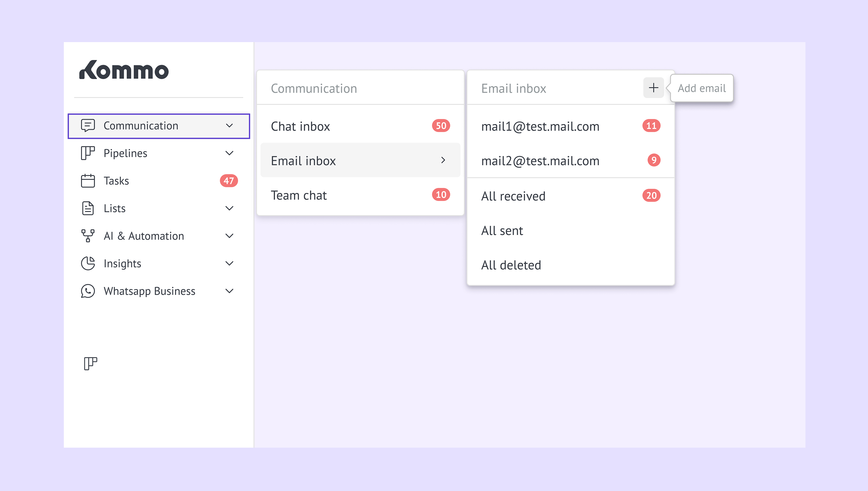Select Team chat menu item

(299, 195)
